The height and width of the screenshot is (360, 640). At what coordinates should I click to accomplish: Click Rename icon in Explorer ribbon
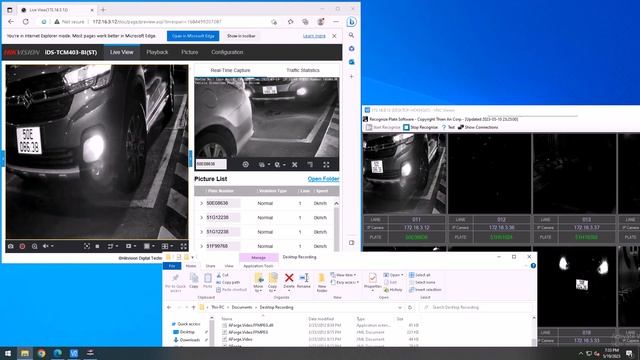pyautogui.click(x=304, y=281)
